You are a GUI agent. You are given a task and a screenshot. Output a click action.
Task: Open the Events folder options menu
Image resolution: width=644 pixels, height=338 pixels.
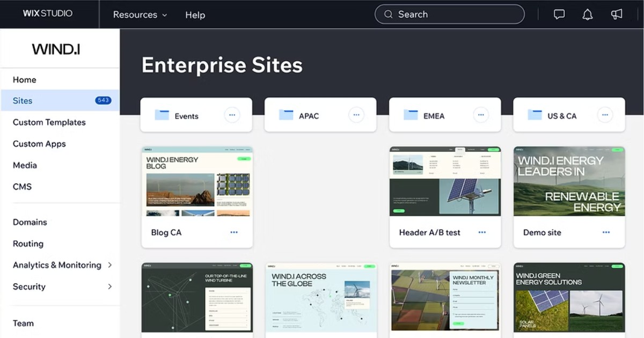232,115
